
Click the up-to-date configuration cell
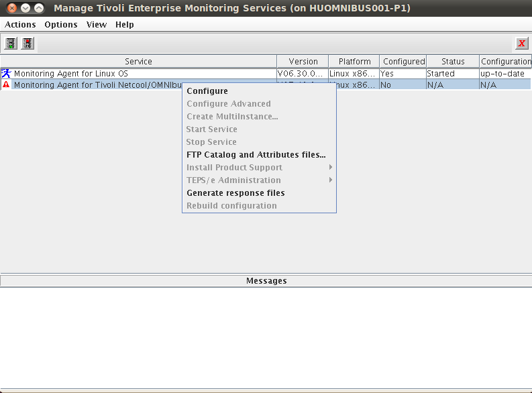pos(506,74)
